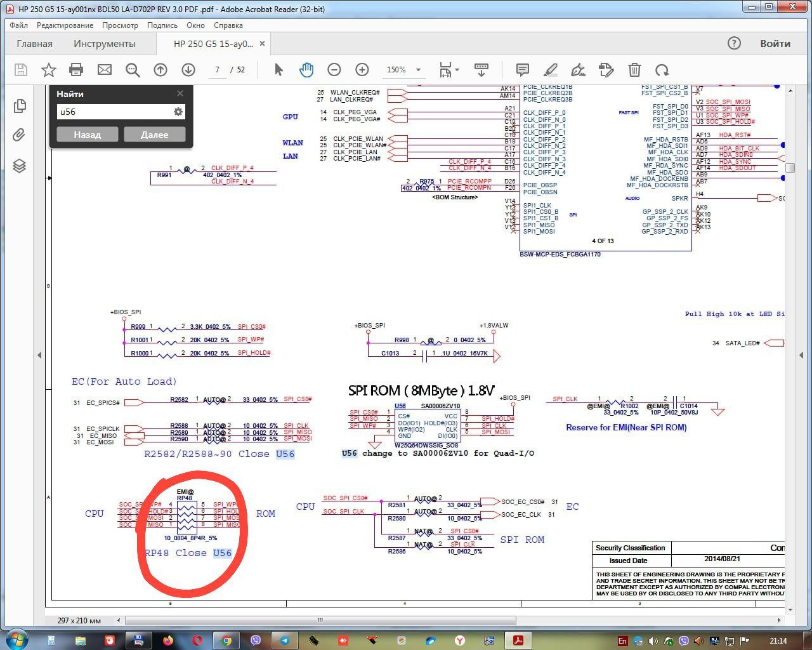Click the page number field
Viewport: 812px width, 650px height.
217,70
